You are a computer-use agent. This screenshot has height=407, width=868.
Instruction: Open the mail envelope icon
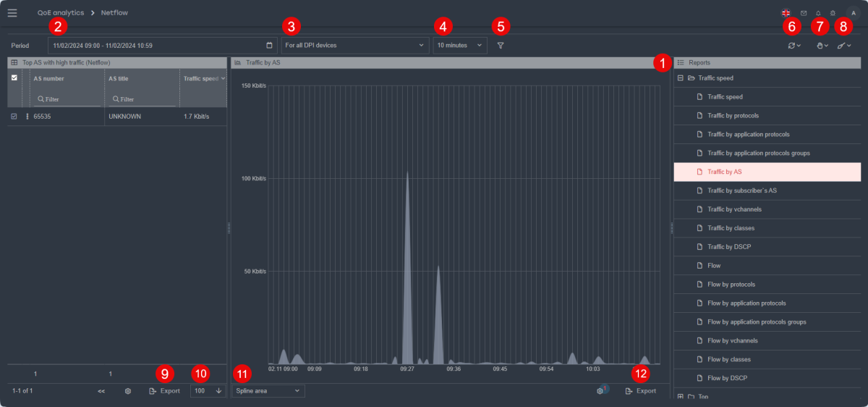[x=804, y=13]
